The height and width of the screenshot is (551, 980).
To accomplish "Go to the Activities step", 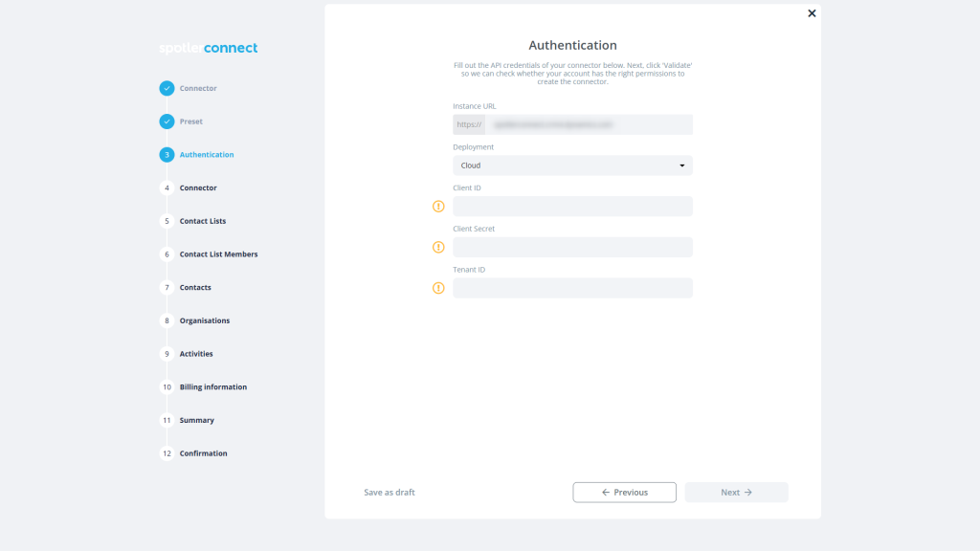I will 196,354.
